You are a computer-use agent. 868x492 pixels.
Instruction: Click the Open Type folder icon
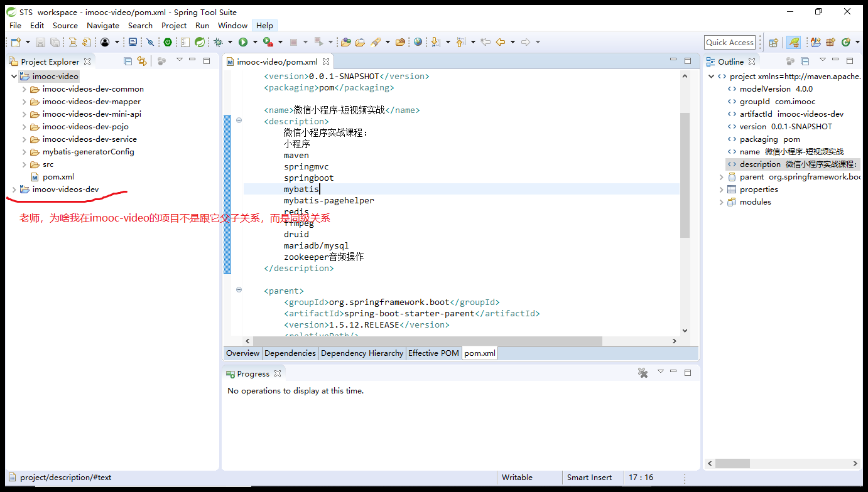345,42
